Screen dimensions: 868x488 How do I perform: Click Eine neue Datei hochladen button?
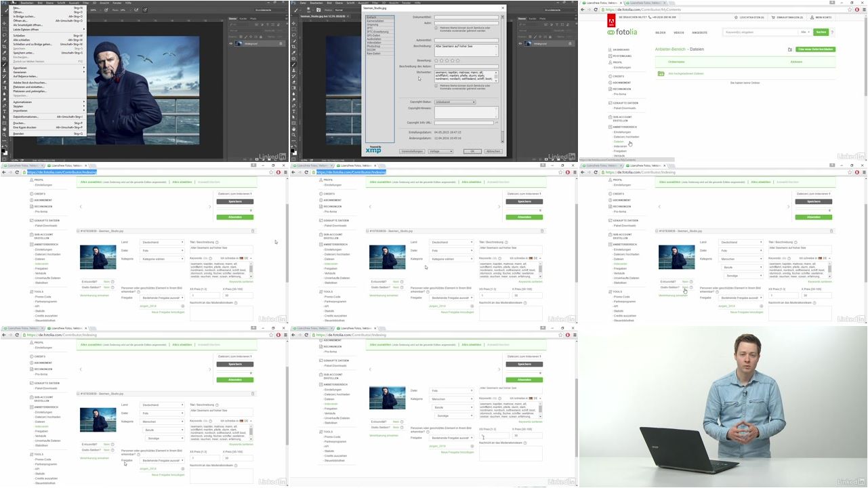tap(816, 49)
